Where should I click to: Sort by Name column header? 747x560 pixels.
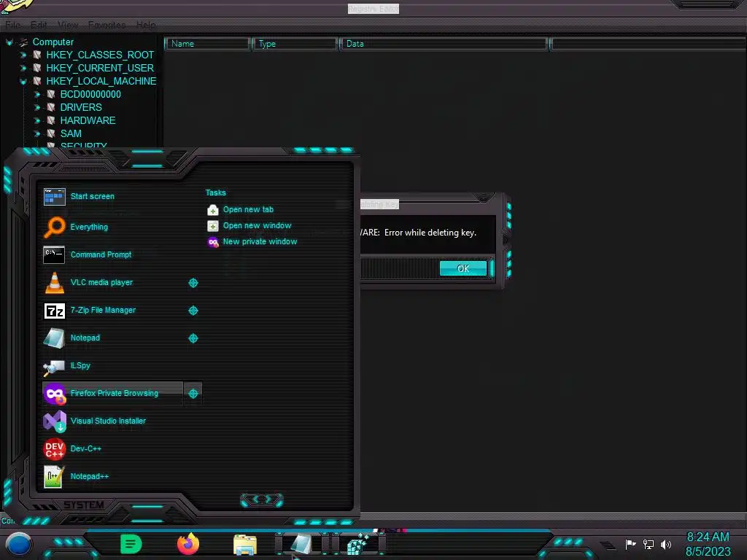(207, 44)
